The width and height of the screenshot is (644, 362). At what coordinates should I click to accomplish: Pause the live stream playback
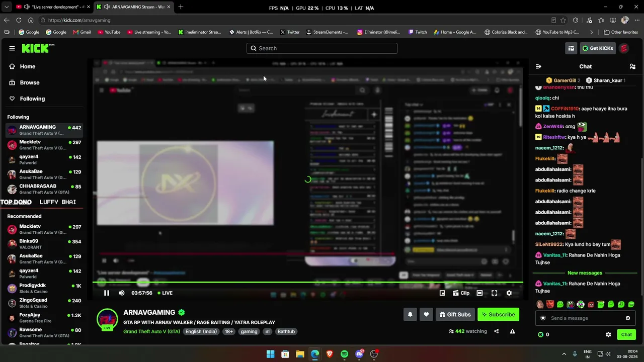coord(107,293)
